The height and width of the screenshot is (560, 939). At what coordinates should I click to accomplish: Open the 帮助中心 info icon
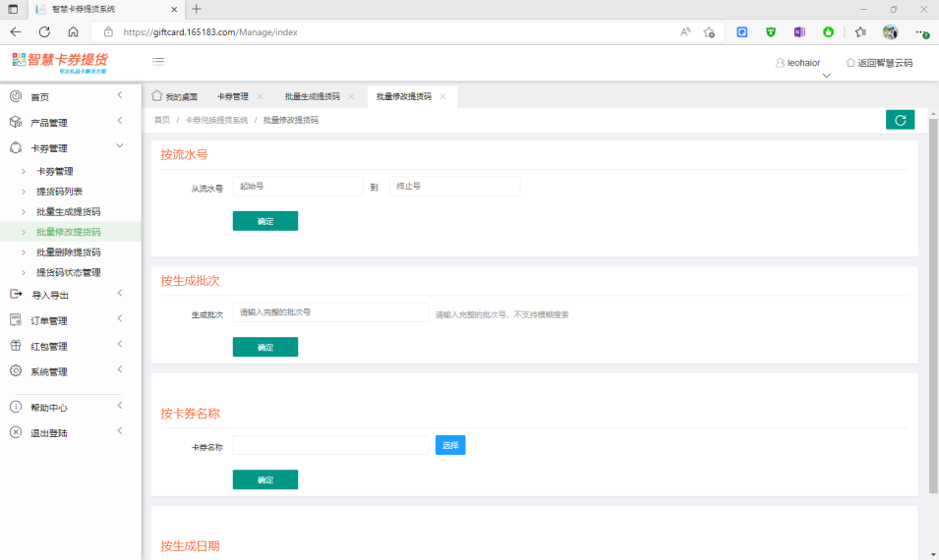[16, 407]
